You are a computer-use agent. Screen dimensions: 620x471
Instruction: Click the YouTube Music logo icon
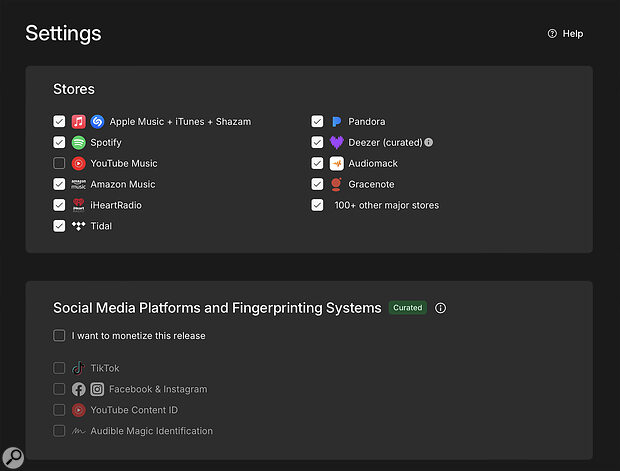(x=78, y=163)
